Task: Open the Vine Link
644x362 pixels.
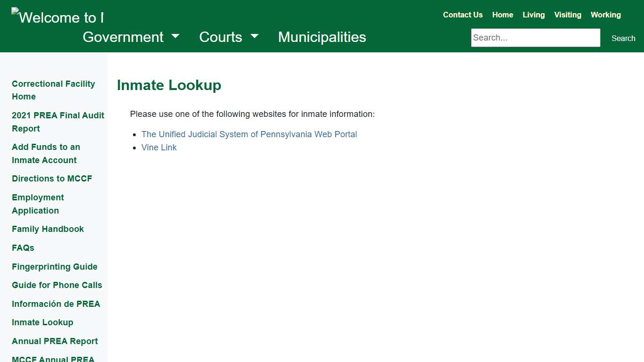Action: 159,148
